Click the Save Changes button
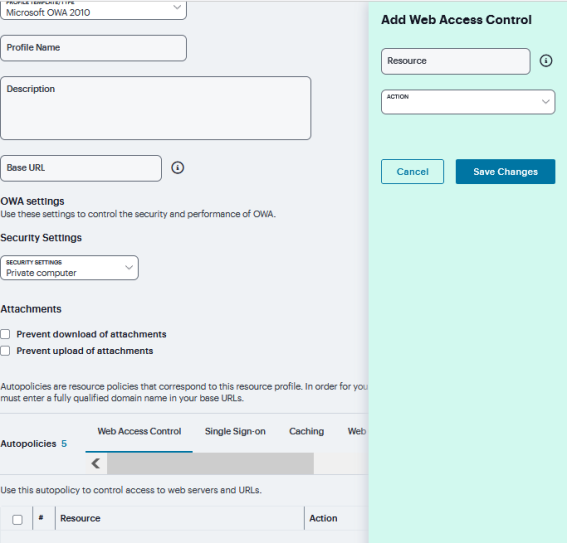This screenshot has width=567, height=543. point(505,171)
